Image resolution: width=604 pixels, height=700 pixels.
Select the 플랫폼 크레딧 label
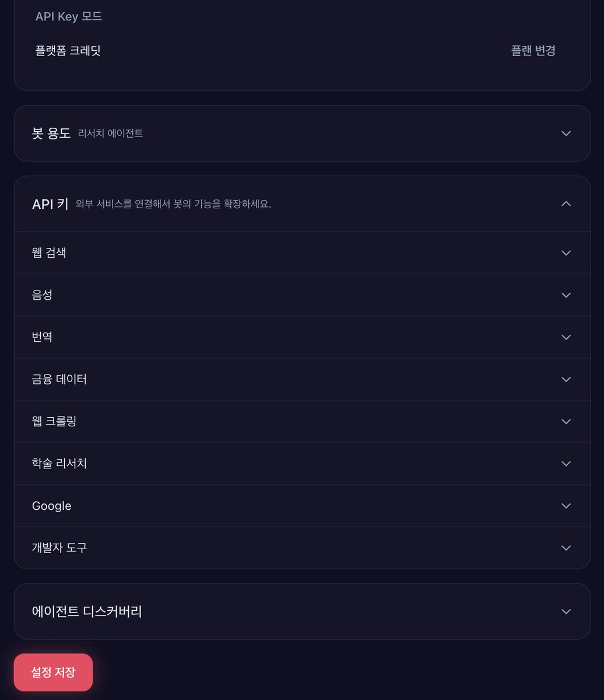tap(68, 51)
